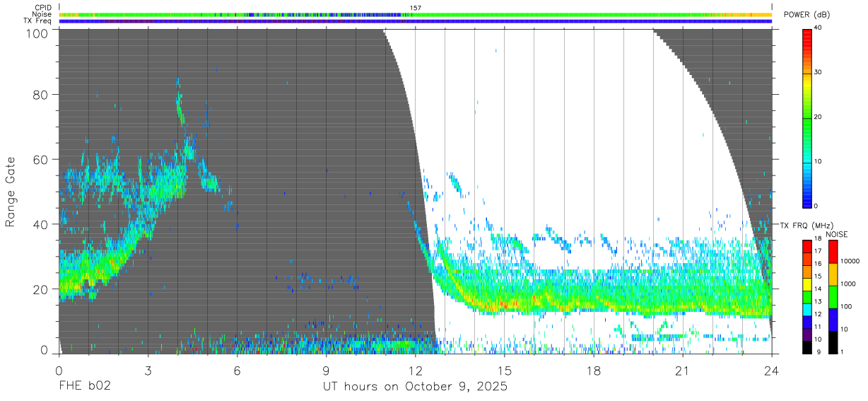Click 'UT hours on October 9, 2025' title
Image resolution: width=868 pixels, height=401 pixels.
point(415,388)
